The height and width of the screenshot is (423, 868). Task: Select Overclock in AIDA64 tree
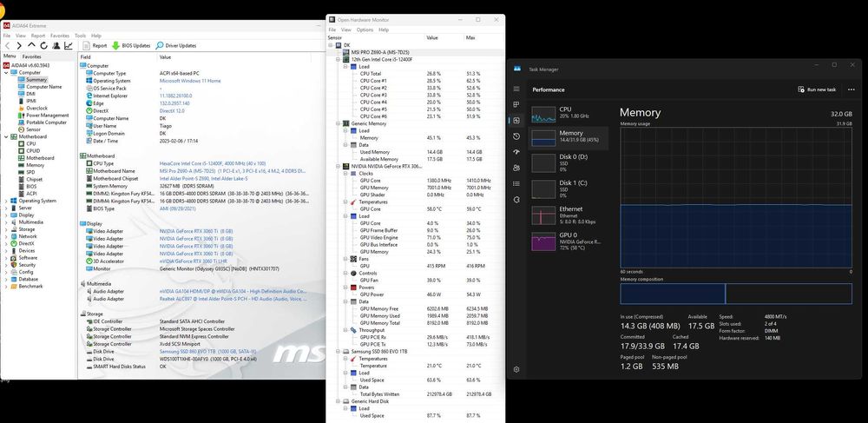36,108
